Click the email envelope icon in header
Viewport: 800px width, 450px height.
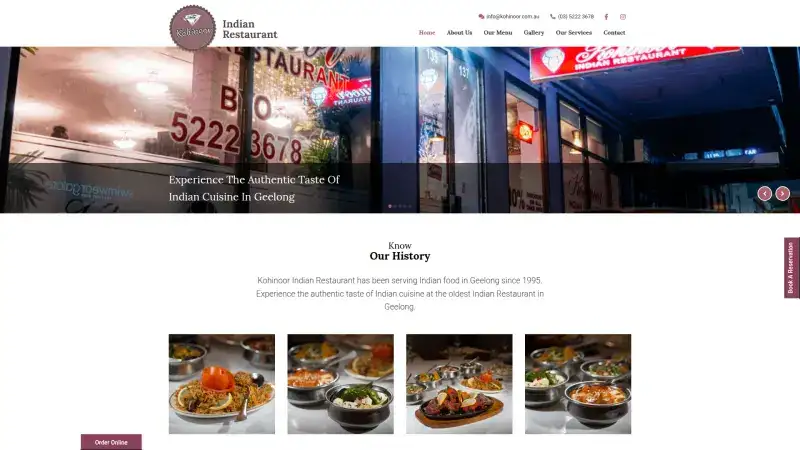point(481,16)
